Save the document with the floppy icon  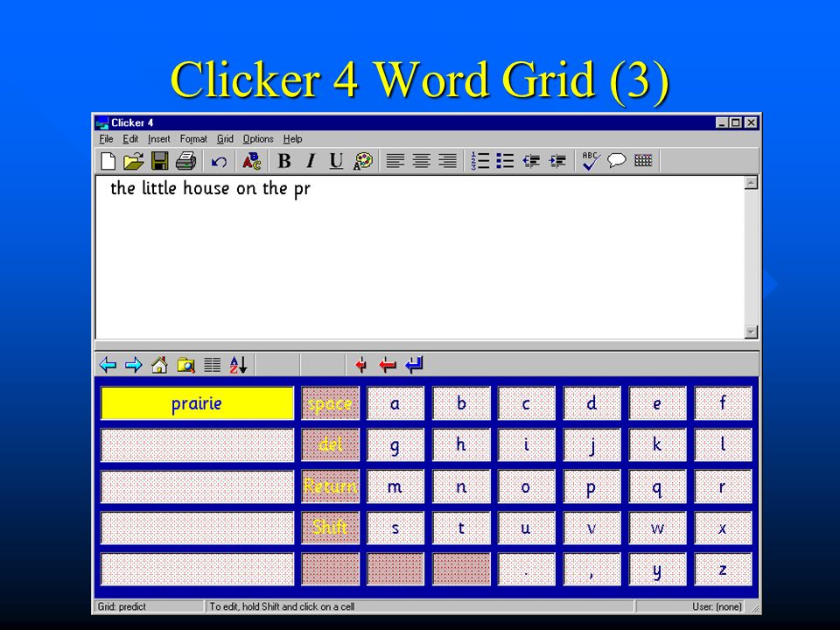point(159,161)
